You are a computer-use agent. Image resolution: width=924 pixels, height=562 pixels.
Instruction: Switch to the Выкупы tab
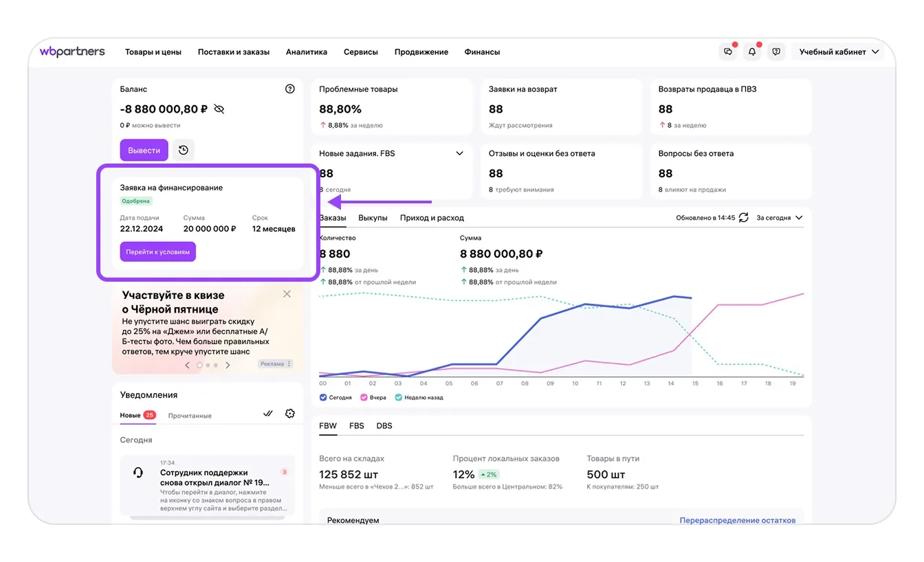(373, 218)
